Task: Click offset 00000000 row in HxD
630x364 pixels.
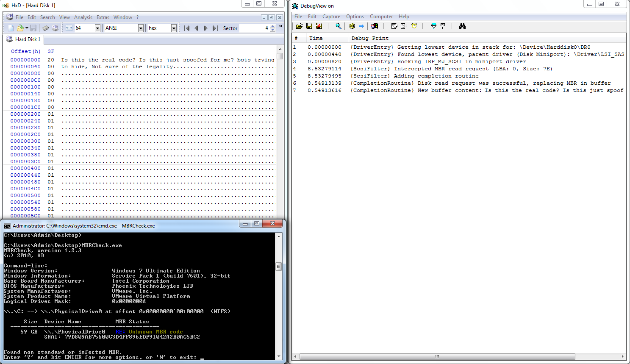Action: coord(25,60)
